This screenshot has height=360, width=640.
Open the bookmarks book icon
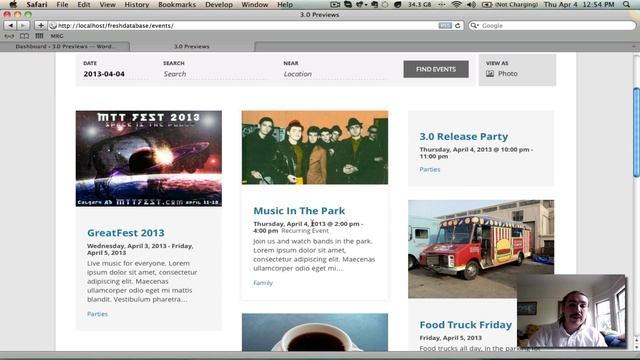coord(24,36)
